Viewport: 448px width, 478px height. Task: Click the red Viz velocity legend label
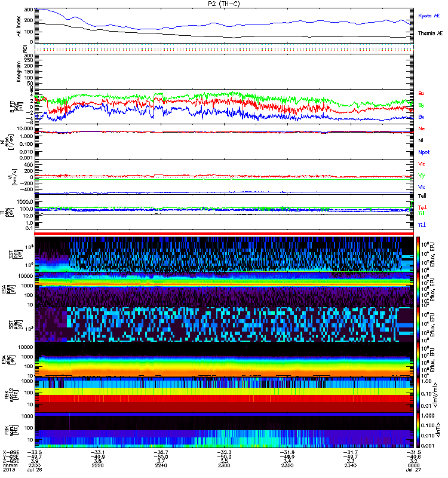pos(422,163)
